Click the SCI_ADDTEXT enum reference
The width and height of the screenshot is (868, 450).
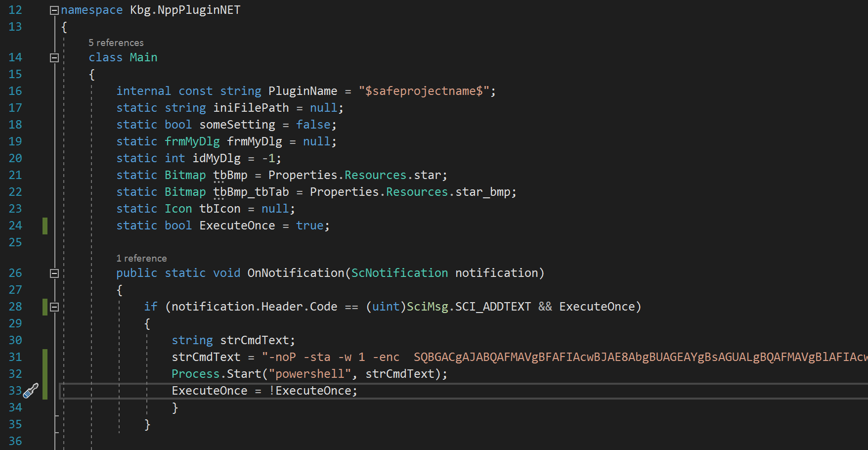[492, 307]
